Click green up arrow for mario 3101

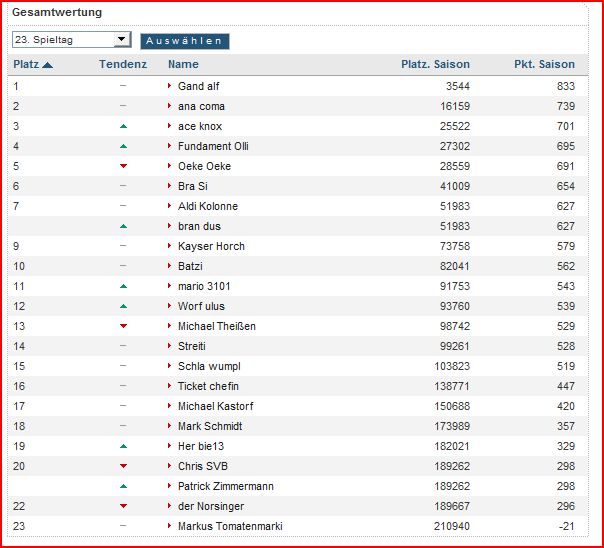pyautogui.click(x=123, y=286)
